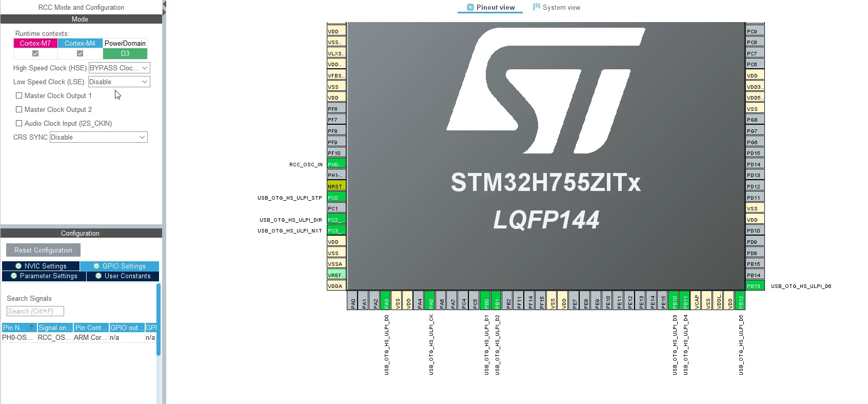Open the Low Speed Clock (LSE) dropdown

pos(119,82)
